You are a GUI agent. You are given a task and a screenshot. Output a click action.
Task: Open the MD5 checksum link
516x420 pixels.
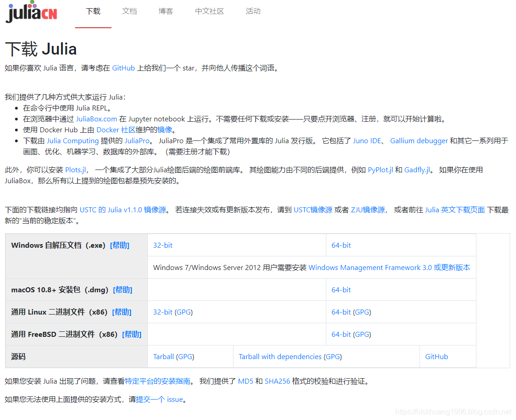[x=246, y=381]
